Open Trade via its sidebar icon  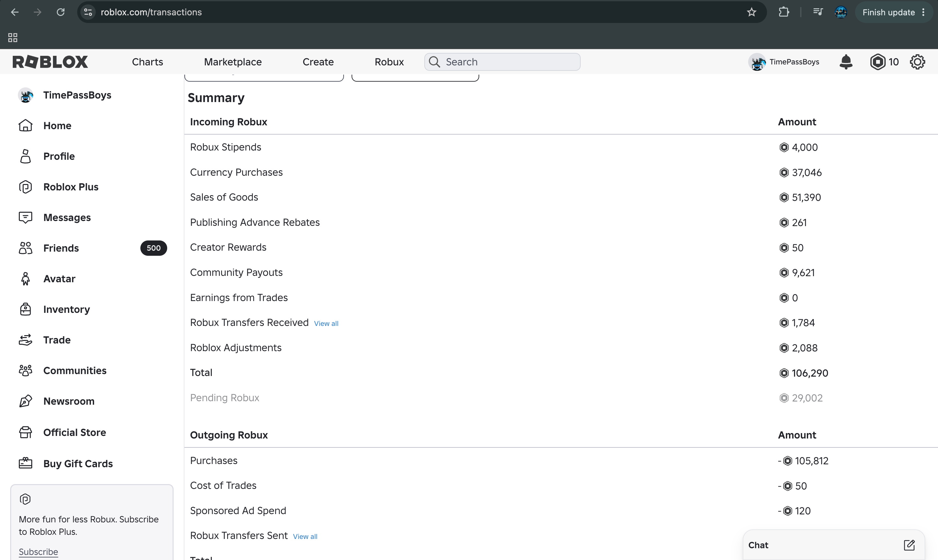point(26,340)
